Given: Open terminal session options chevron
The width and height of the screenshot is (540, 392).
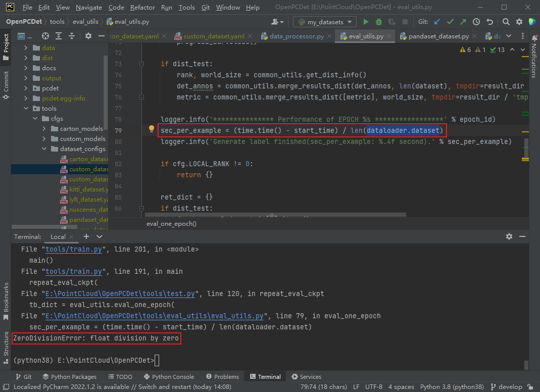Looking at the screenshot, I should (x=100, y=236).
